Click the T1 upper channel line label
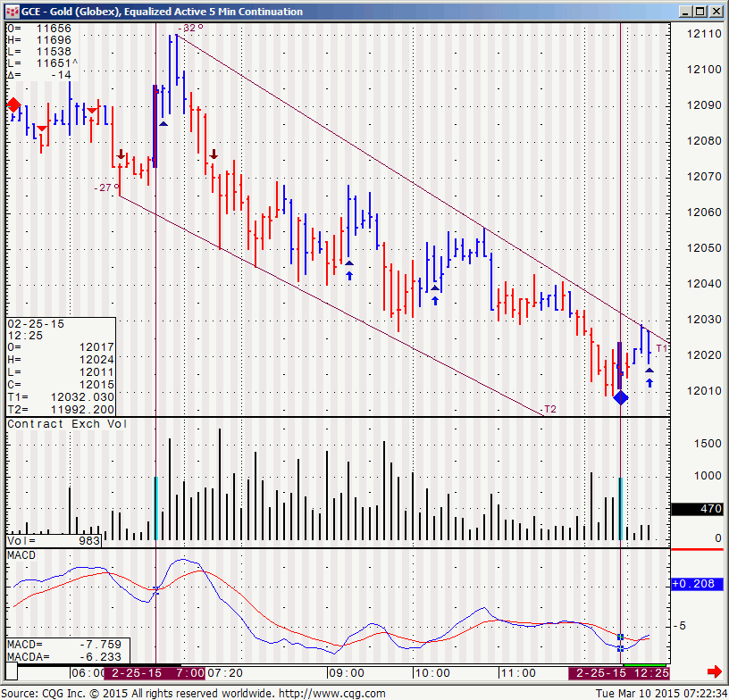 coord(661,347)
